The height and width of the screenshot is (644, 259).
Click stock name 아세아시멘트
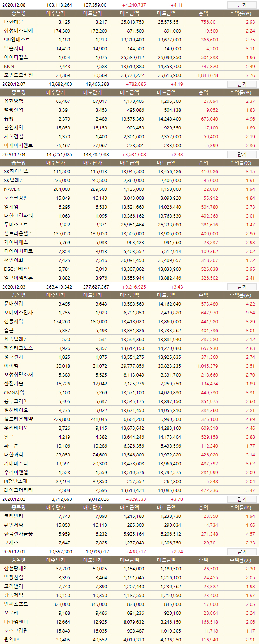(18, 145)
